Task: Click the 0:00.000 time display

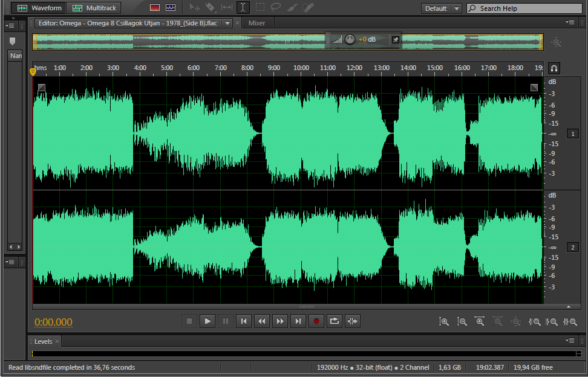Action: [53, 322]
